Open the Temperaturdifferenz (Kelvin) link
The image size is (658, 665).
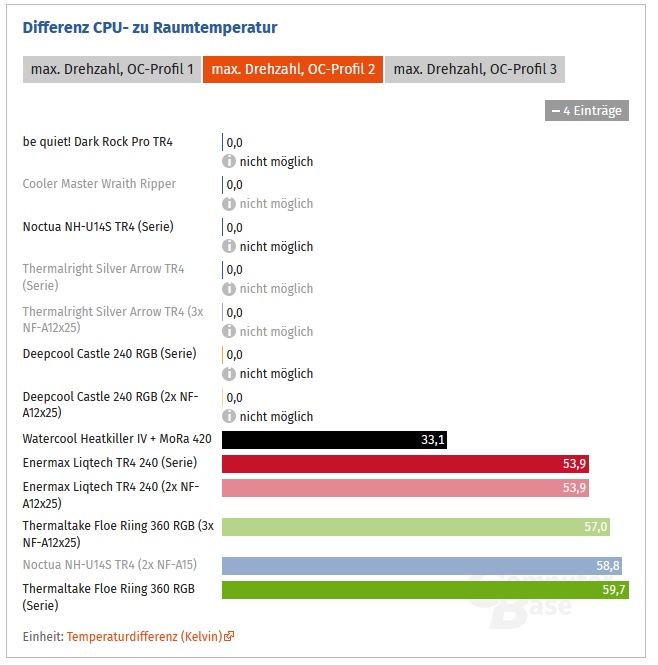(x=145, y=637)
